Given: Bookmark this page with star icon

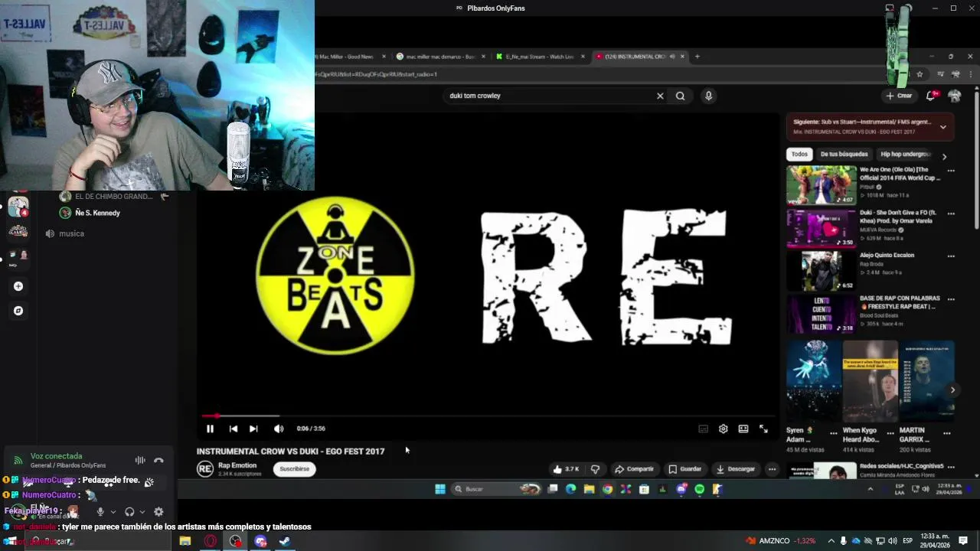Looking at the screenshot, I should tap(920, 74).
